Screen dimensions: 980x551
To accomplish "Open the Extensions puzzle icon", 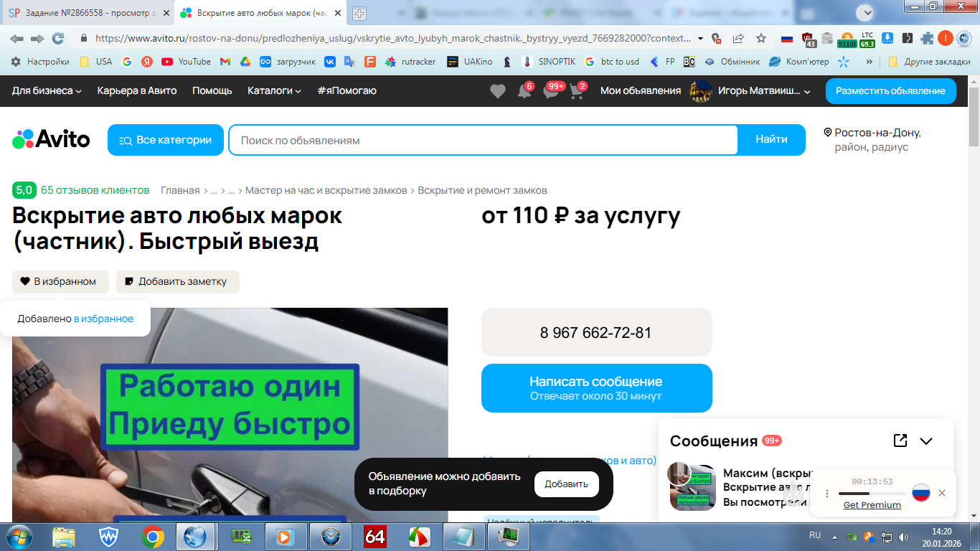I will pyautogui.click(x=927, y=38).
